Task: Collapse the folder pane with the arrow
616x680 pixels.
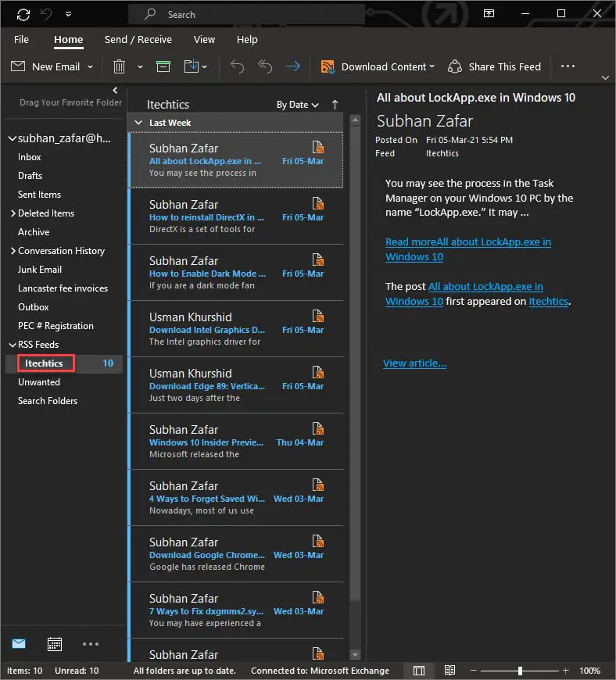Action: 115,90
